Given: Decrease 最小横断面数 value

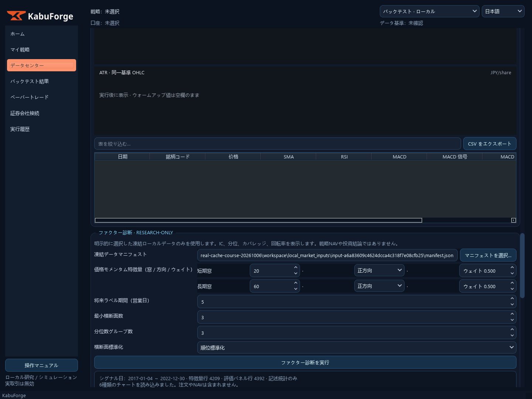Looking at the screenshot, I should click(x=512, y=320).
